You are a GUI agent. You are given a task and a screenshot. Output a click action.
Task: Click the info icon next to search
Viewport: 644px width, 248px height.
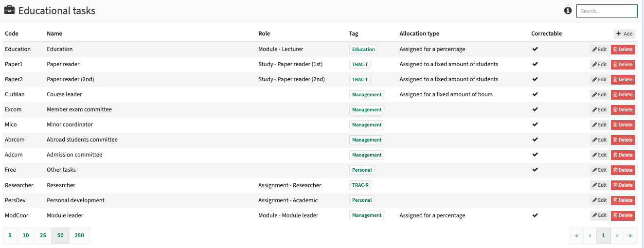[568, 11]
